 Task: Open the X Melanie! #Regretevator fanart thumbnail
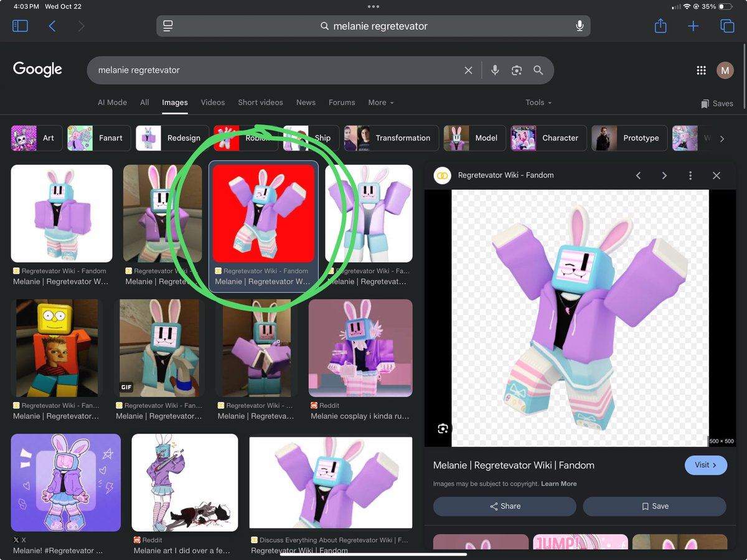click(x=66, y=483)
